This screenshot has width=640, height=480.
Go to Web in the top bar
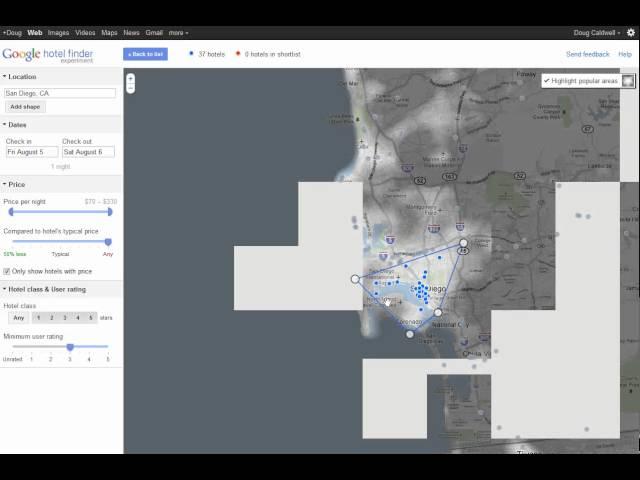35,33
